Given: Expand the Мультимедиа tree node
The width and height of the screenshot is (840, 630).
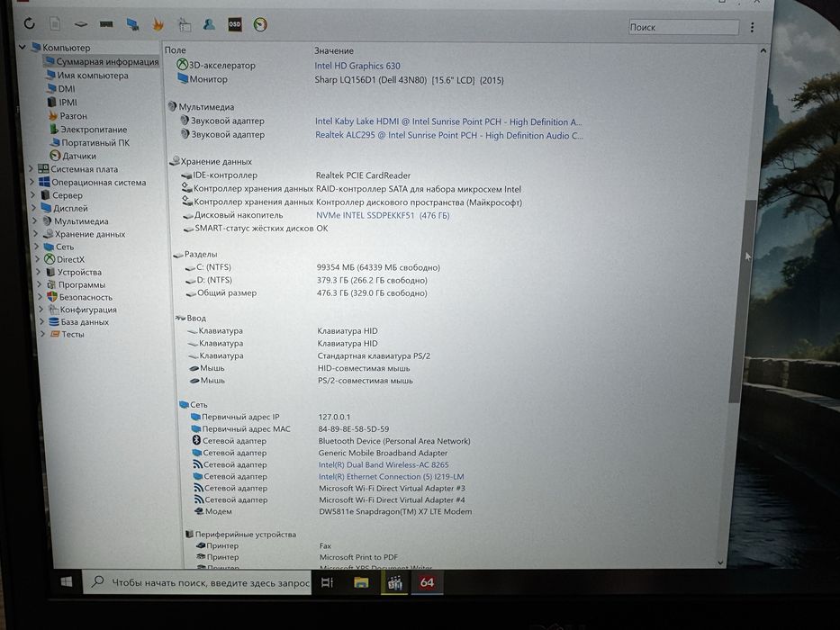Looking at the screenshot, I should 35,221.
